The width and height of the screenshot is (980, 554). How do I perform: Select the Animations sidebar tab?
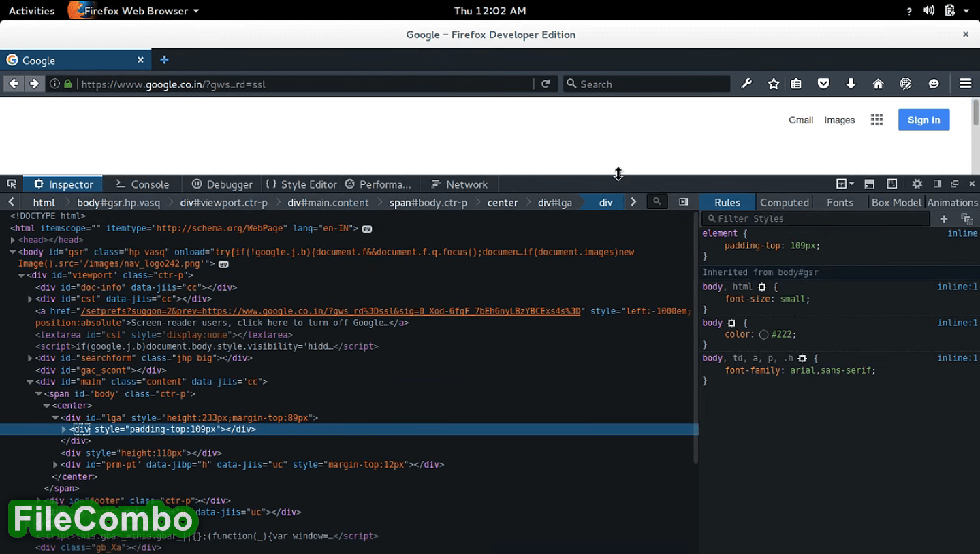click(x=952, y=202)
